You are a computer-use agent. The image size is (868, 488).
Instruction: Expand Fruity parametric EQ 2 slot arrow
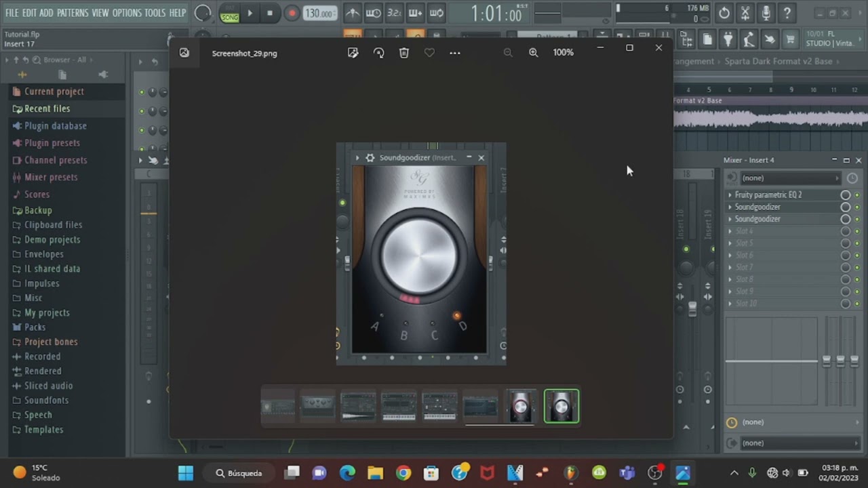pyautogui.click(x=730, y=195)
